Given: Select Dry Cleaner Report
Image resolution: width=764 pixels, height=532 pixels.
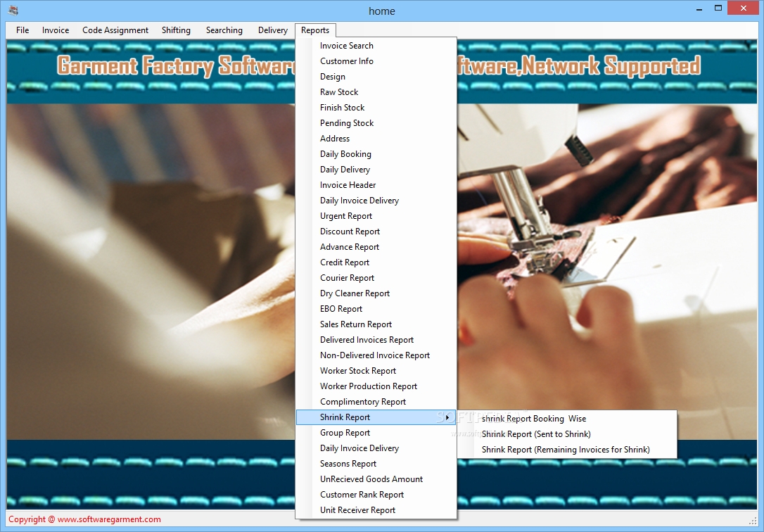Looking at the screenshot, I should [376, 293].
